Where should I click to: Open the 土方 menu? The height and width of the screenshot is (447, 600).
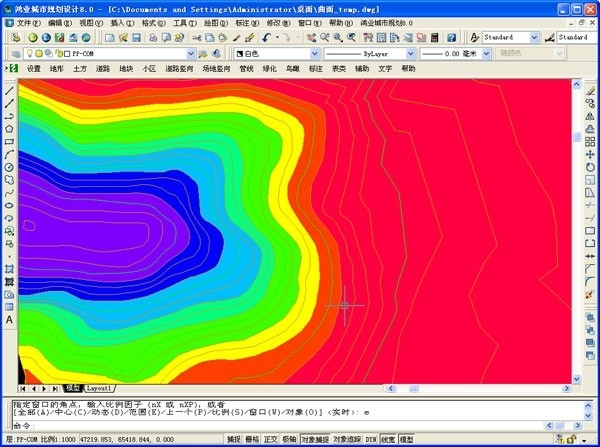[80, 69]
